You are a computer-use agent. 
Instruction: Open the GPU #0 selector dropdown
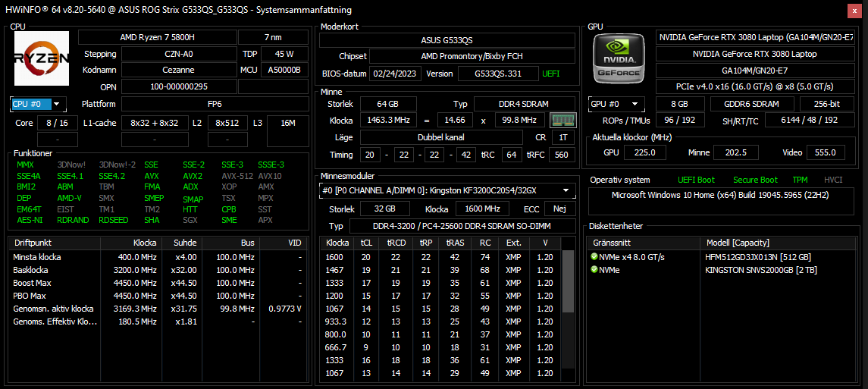pyautogui.click(x=616, y=104)
